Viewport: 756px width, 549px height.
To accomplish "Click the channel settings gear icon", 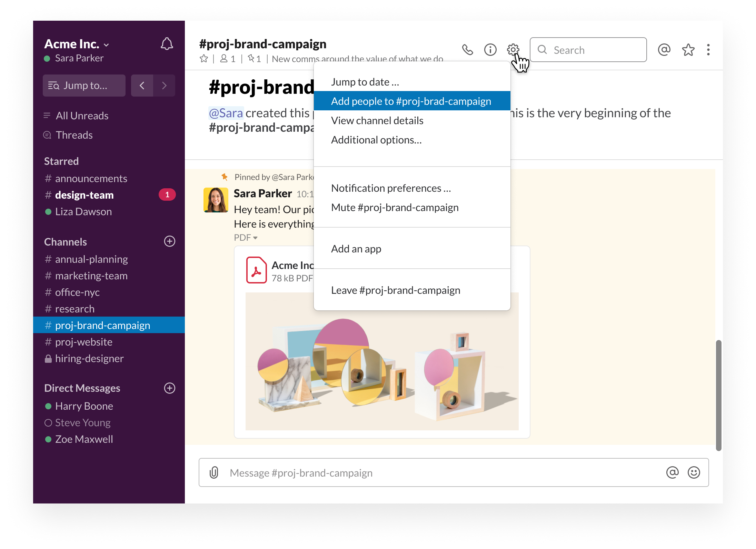I will 513,50.
